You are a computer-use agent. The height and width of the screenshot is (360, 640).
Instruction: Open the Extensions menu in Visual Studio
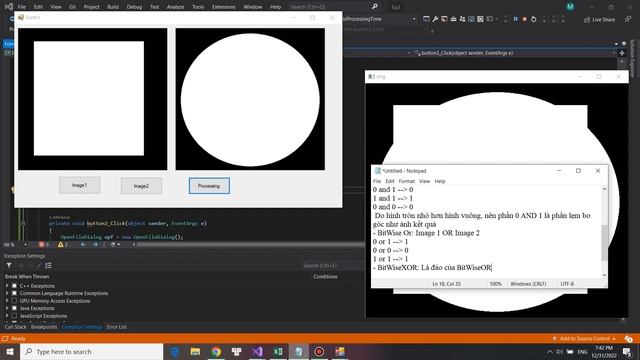click(x=224, y=7)
